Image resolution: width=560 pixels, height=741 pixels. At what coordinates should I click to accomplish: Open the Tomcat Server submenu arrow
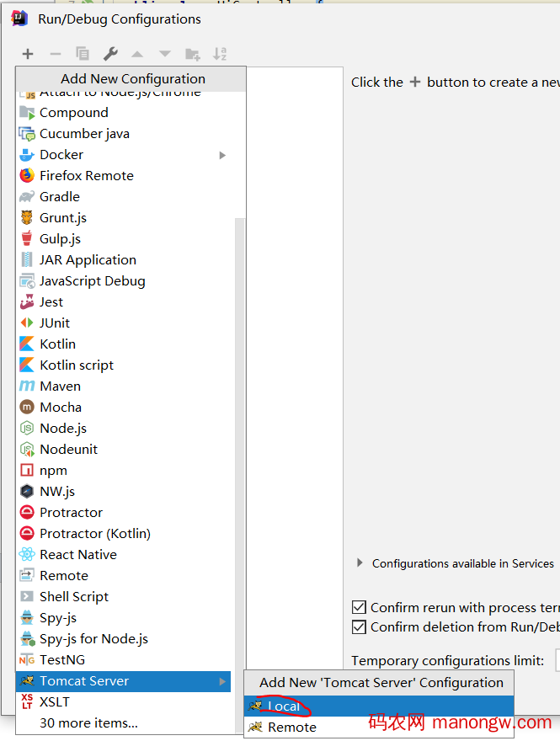(222, 680)
